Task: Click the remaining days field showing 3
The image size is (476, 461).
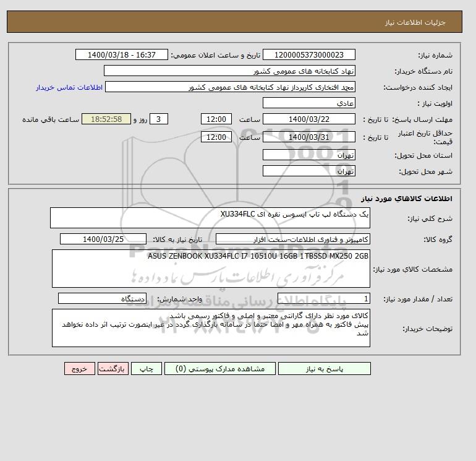Action: (158, 119)
